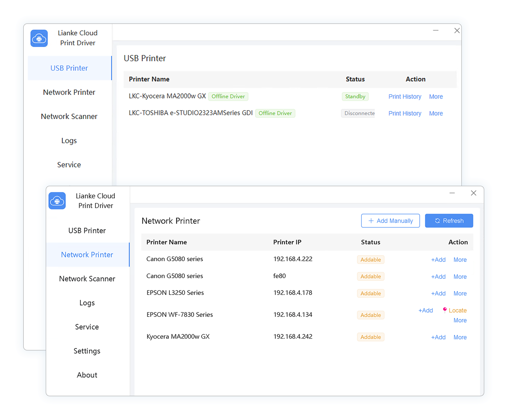
Task: Click Offline Driver tag on LKC-Kyocera row
Action: (x=228, y=96)
